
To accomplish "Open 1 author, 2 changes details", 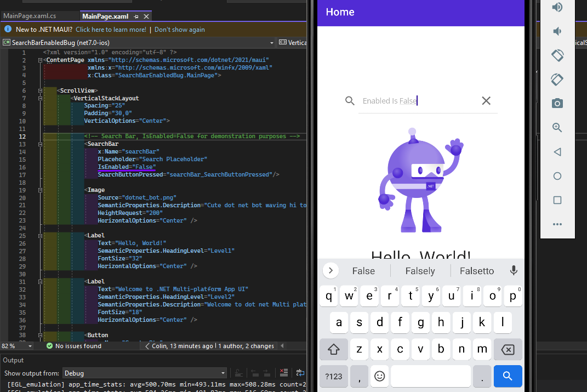I will (246, 346).
